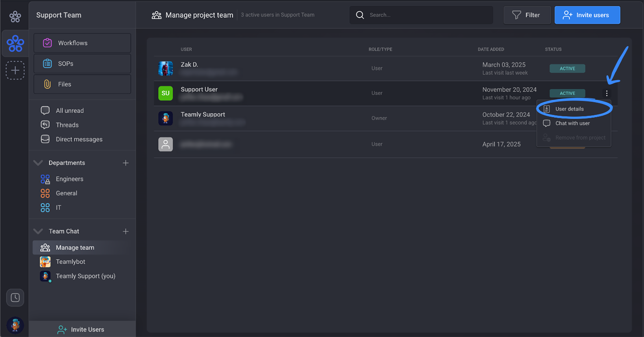Click the date November 20, 2024
Image resolution: width=644 pixels, height=337 pixels.
509,90
